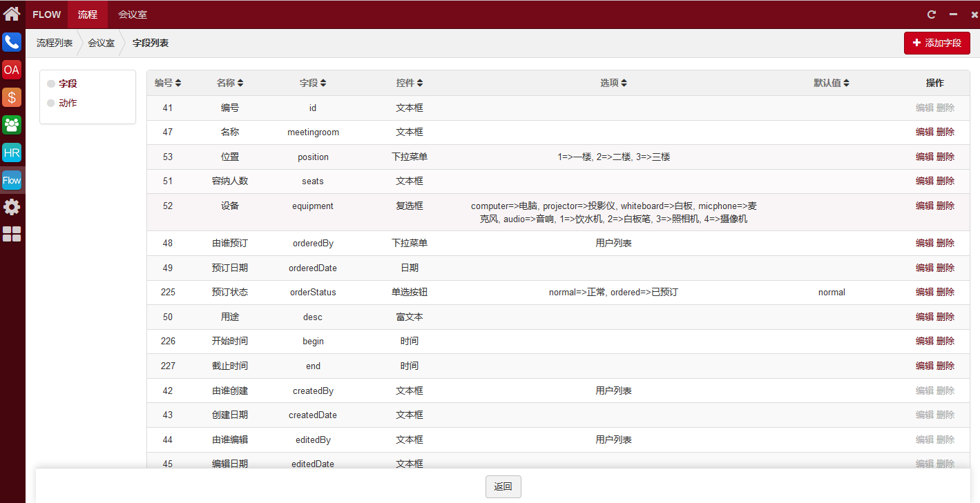Open the settings gear icon in the sidebar
This screenshot has width=980, height=503.
[x=12, y=207]
